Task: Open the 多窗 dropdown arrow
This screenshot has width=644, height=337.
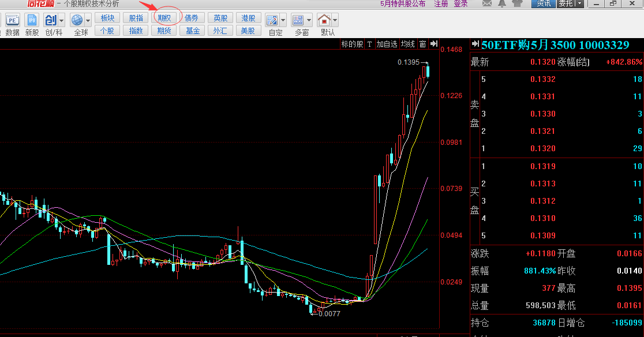Action: 309,20
